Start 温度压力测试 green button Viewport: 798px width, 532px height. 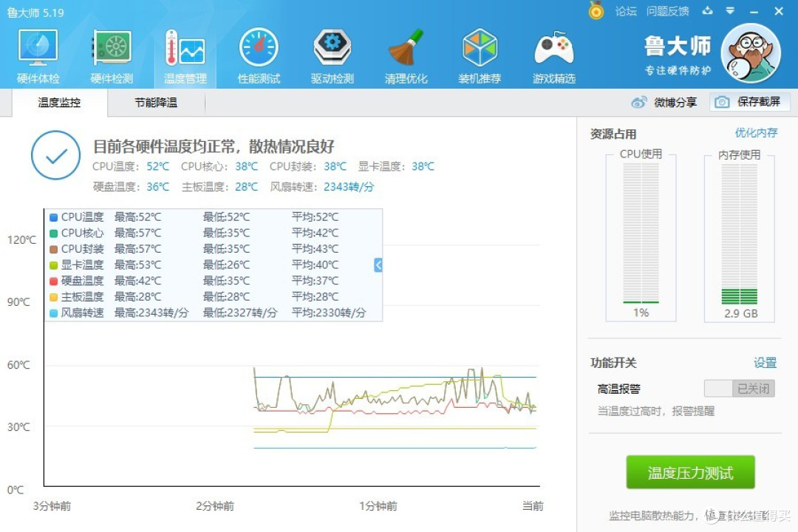click(x=690, y=472)
